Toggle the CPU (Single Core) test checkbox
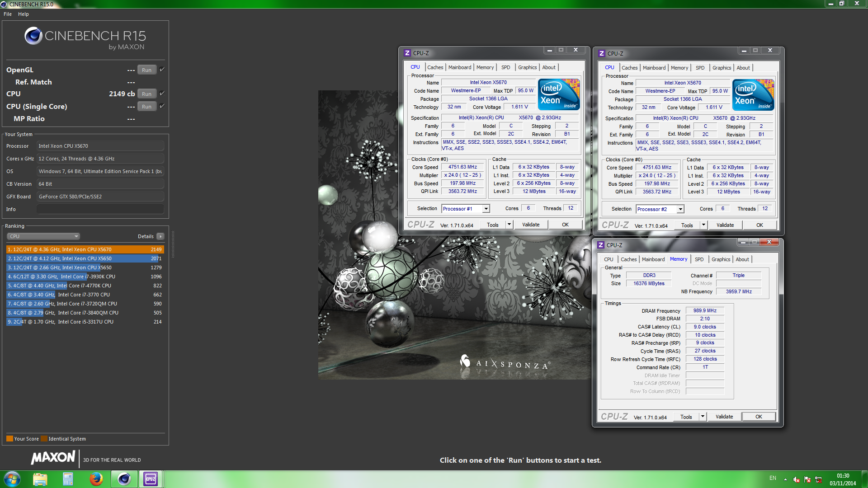The height and width of the screenshot is (488, 868). click(162, 106)
